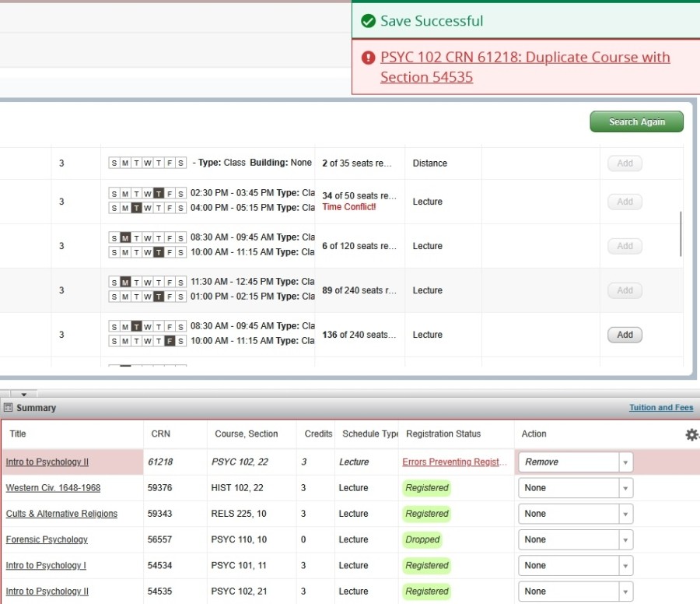Open the Tuition and Fees link

[661, 408]
